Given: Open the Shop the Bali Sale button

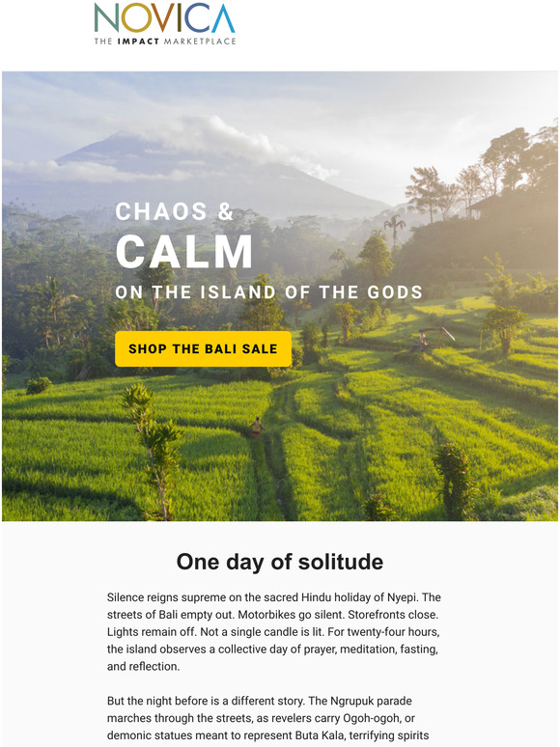Looking at the screenshot, I should pos(203,348).
